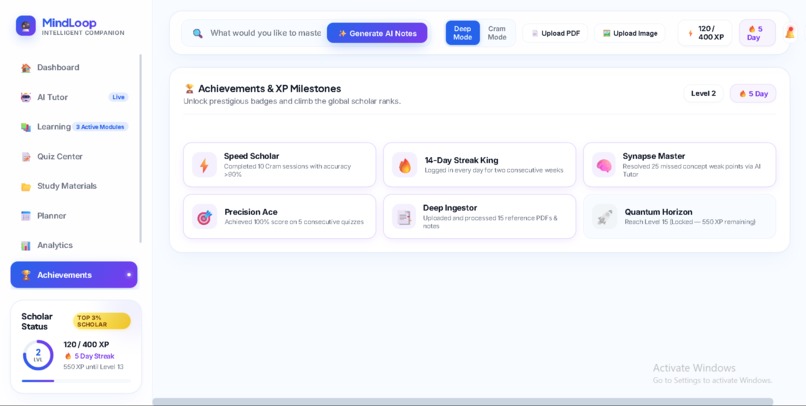Open Study Materials
This screenshot has height=406, width=806.
pos(74,186)
